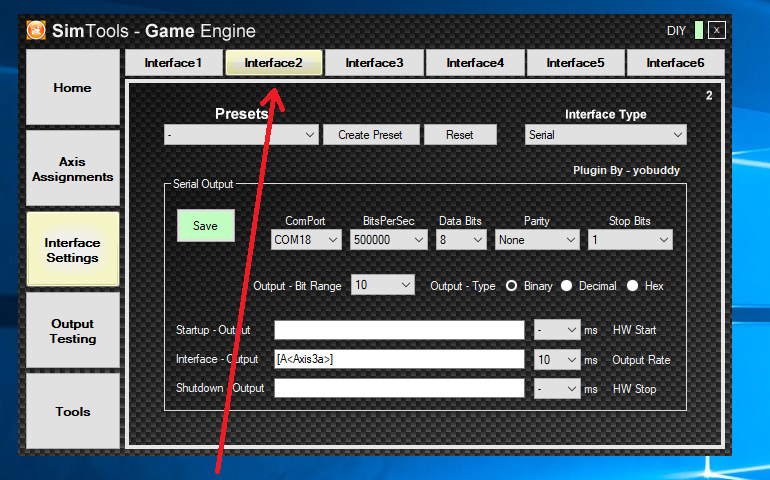Click the 'Output Rate' label
This screenshot has height=480, width=770.
(x=641, y=360)
